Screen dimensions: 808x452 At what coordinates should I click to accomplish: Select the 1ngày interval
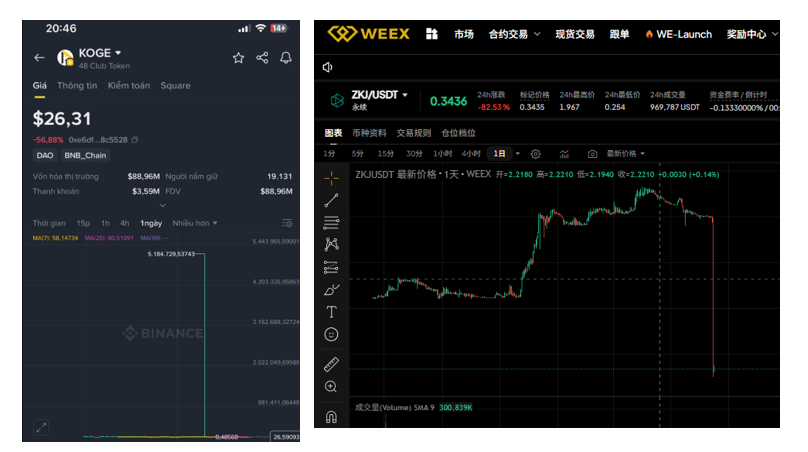coord(151,223)
